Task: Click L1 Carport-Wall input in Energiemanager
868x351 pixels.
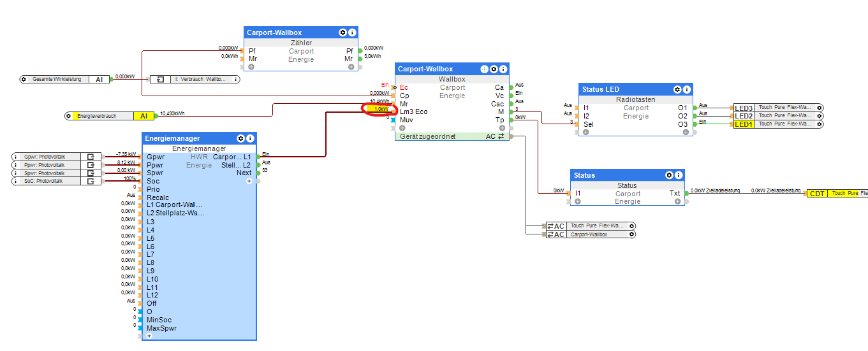Action: 174,204
